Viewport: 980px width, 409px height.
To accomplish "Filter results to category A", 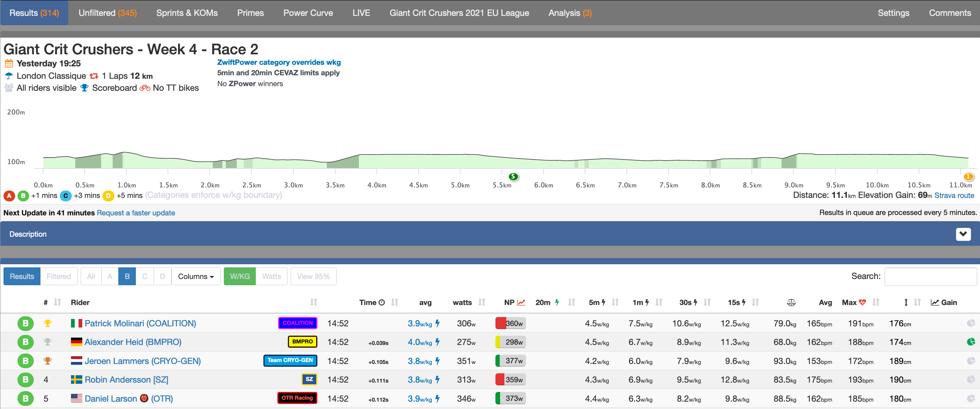I will tap(110, 276).
